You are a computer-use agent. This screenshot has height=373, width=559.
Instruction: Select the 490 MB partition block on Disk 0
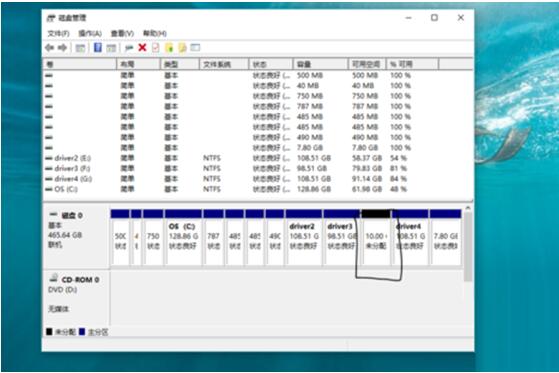coord(275,237)
